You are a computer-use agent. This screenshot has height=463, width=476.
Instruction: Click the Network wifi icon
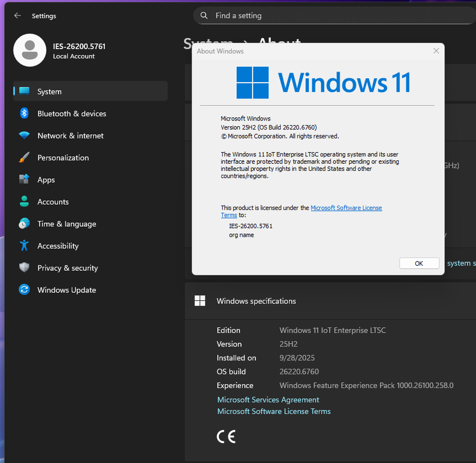click(24, 135)
